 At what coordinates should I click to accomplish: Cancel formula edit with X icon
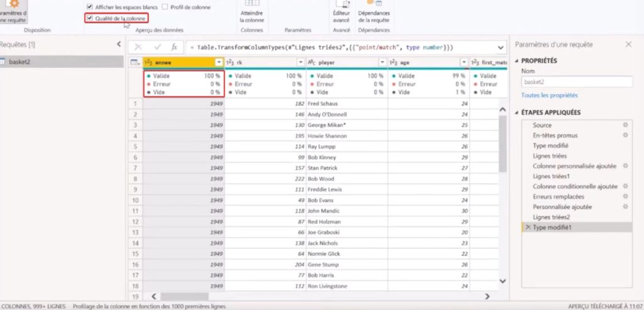(x=138, y=47)
